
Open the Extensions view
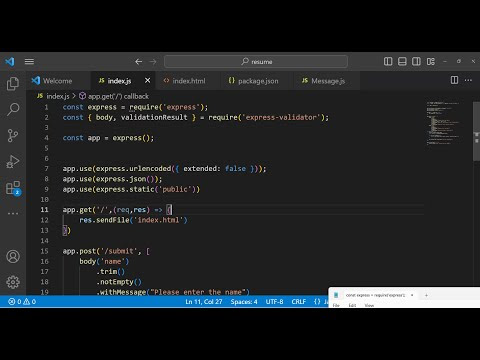13,188
